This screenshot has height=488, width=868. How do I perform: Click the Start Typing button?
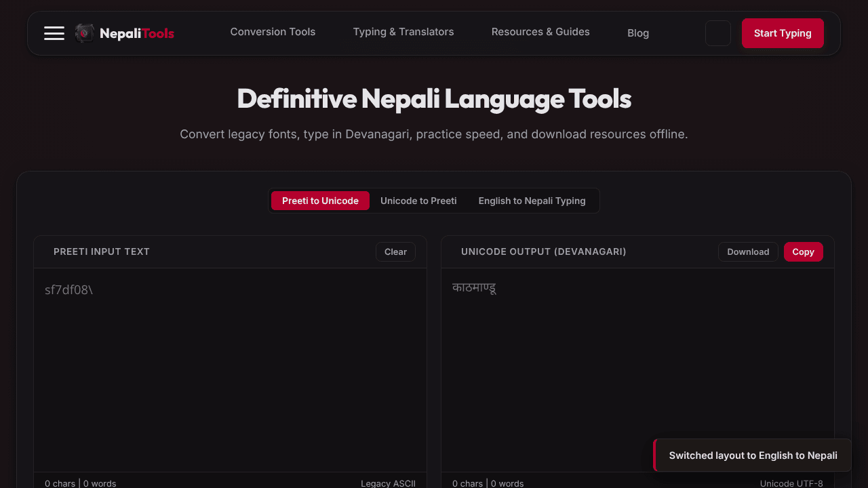pyautogui.click(x=783, y=33)
